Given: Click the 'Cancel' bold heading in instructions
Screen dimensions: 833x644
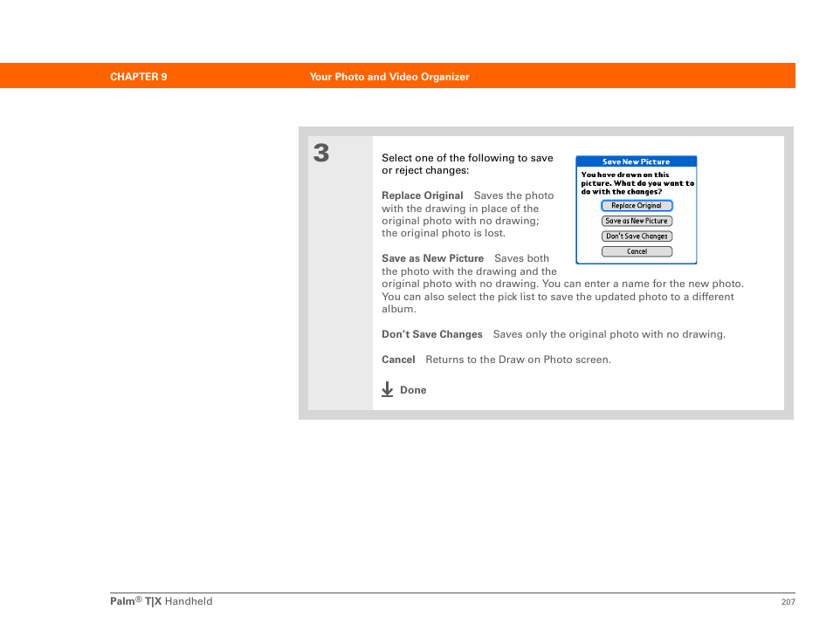Looking at the screenshot, I should [398, 360].
